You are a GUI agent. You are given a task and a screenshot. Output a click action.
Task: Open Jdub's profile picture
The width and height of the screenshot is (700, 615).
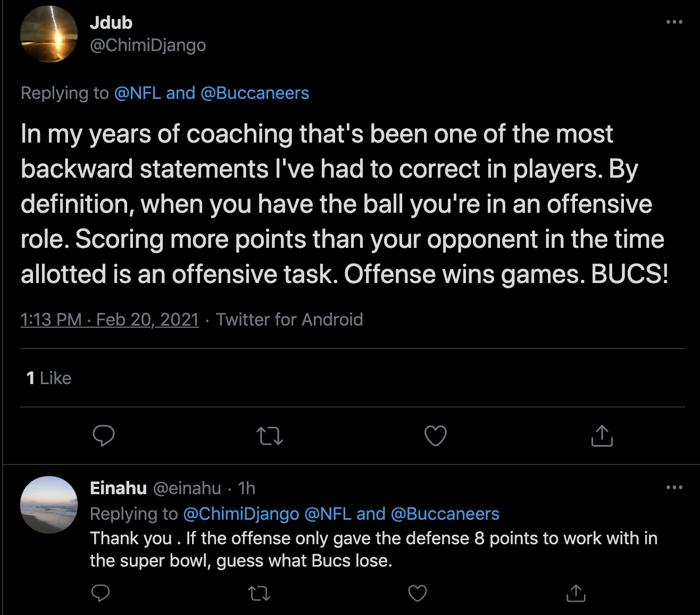(49, 34)
